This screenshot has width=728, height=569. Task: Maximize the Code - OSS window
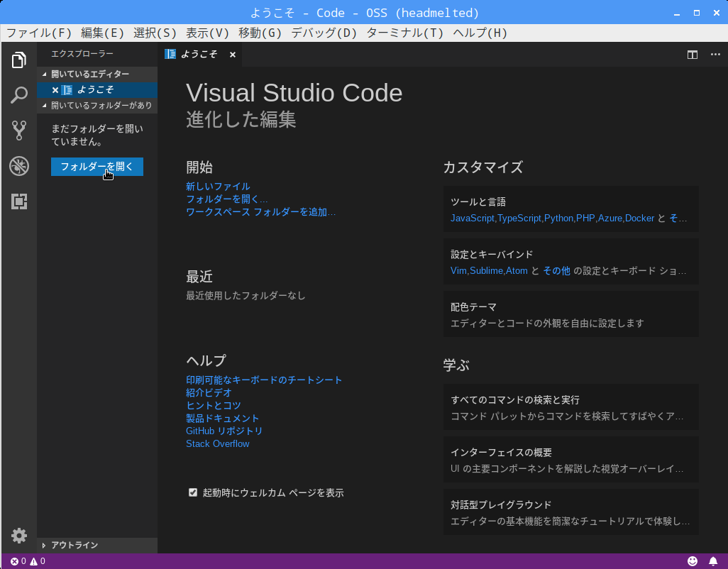(x=697, y=13)
